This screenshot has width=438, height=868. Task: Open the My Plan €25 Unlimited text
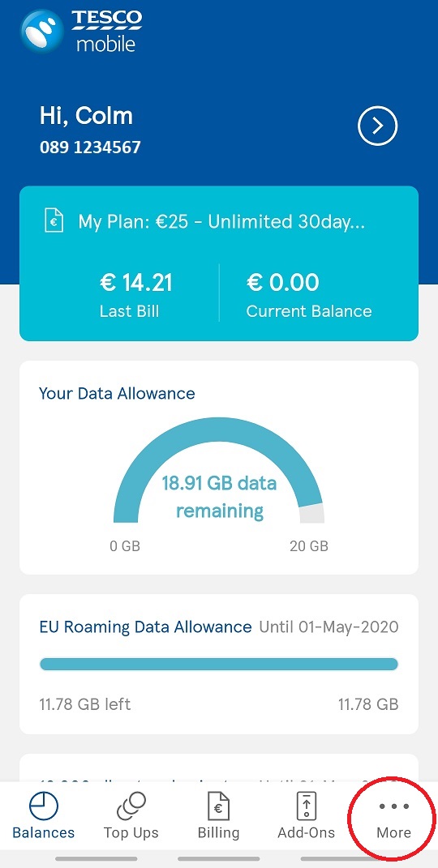point(222,222)
